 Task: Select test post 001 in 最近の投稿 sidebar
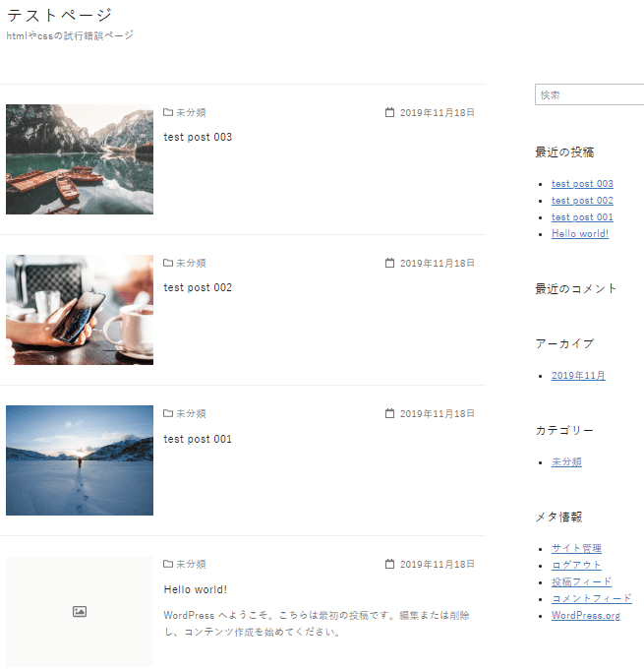582,217
